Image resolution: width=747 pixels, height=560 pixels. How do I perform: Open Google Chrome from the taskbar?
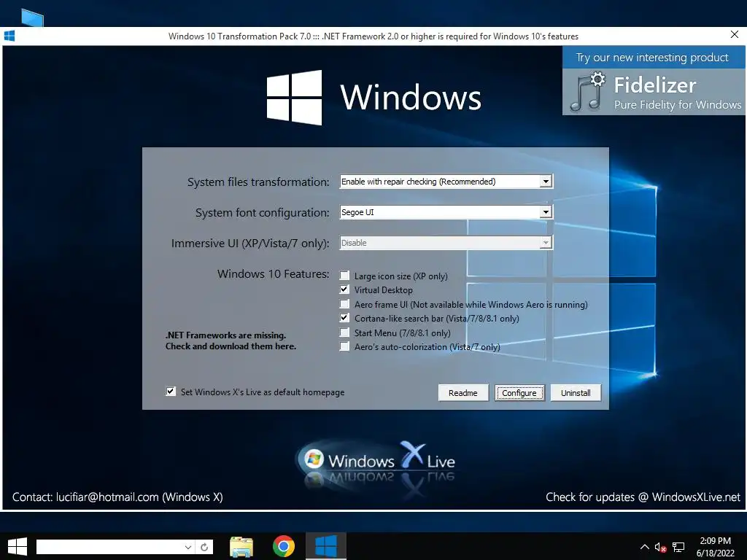pyautogui.click(x=284, y=546)
